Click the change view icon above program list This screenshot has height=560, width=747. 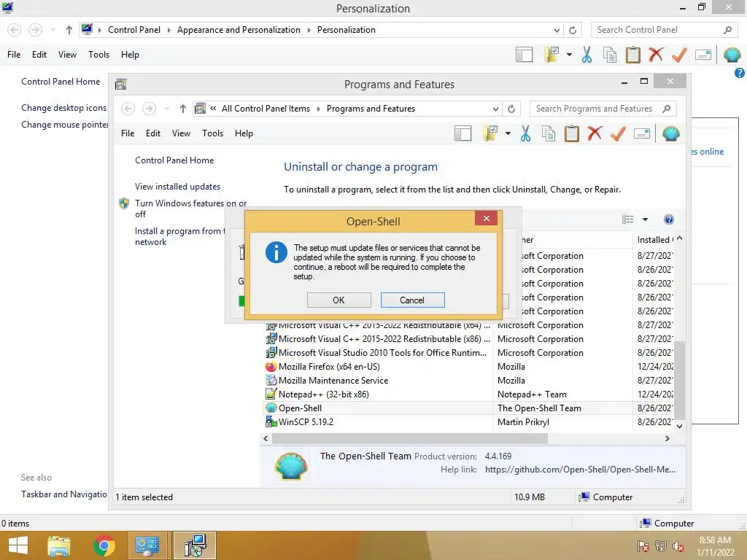pos(628,219)
